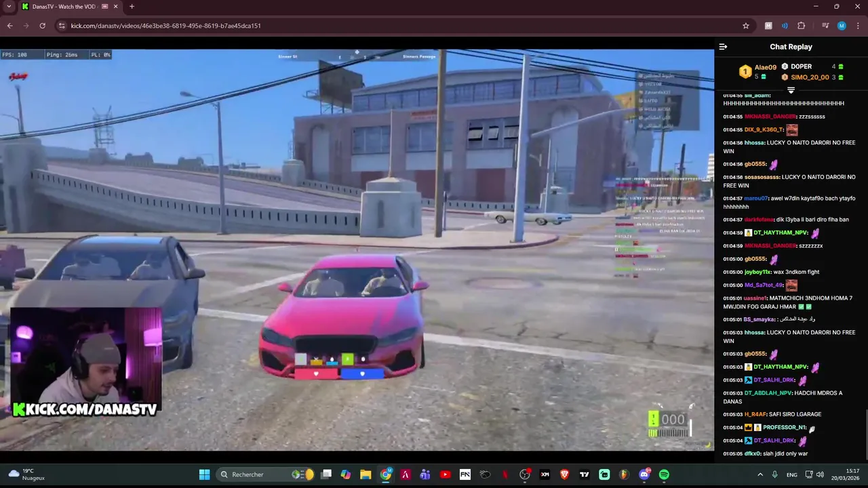Click the blue sound-wave extension icon
This screenshot has height=488, width=868.
point(785,26)
